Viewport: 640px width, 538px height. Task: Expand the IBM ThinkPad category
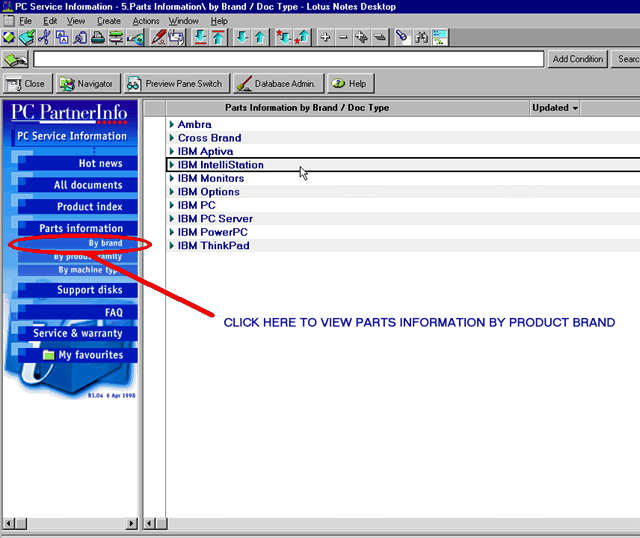tap(172, 246)
